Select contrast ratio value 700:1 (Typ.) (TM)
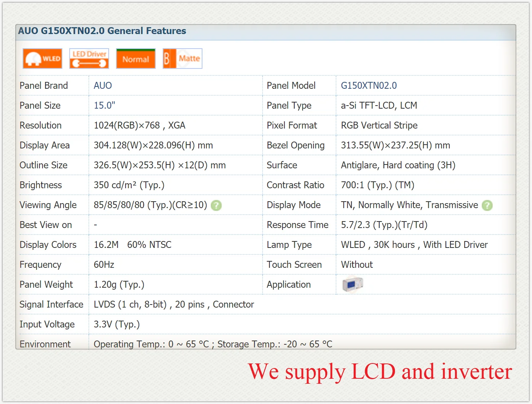 coord(378,185)
